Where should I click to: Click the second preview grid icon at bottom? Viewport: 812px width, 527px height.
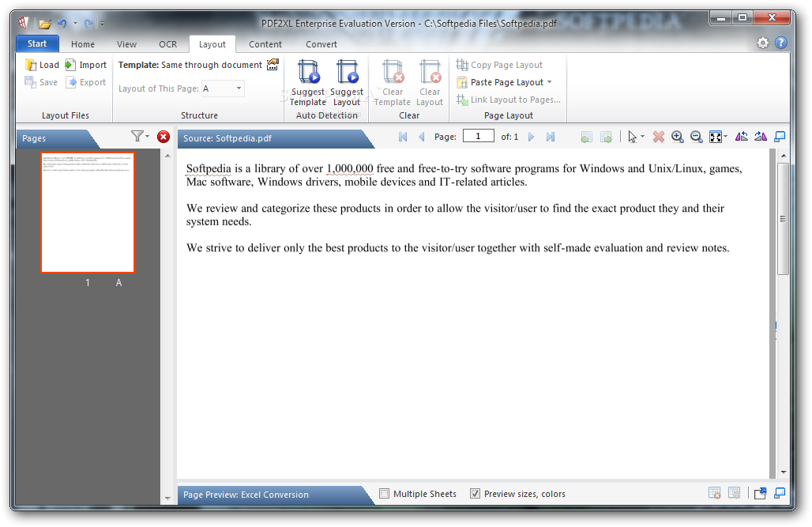coord(735,493)
